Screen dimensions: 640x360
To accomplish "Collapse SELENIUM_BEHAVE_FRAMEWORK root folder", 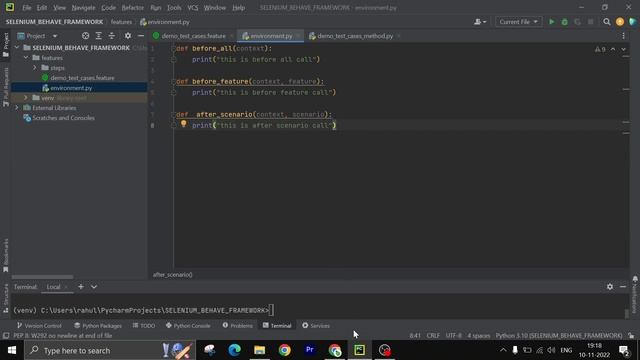I will pos(17,48).
